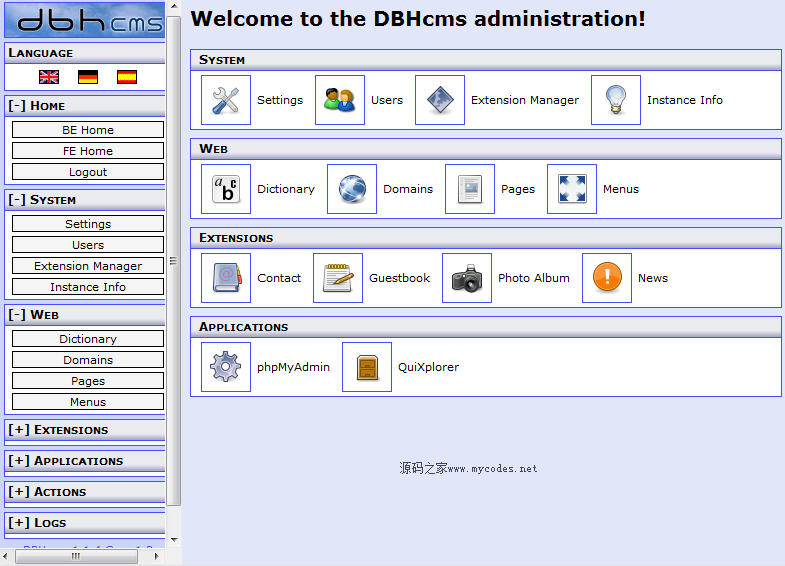Click the sidebar horizontal scrollbar thumb

pos(77,556)
